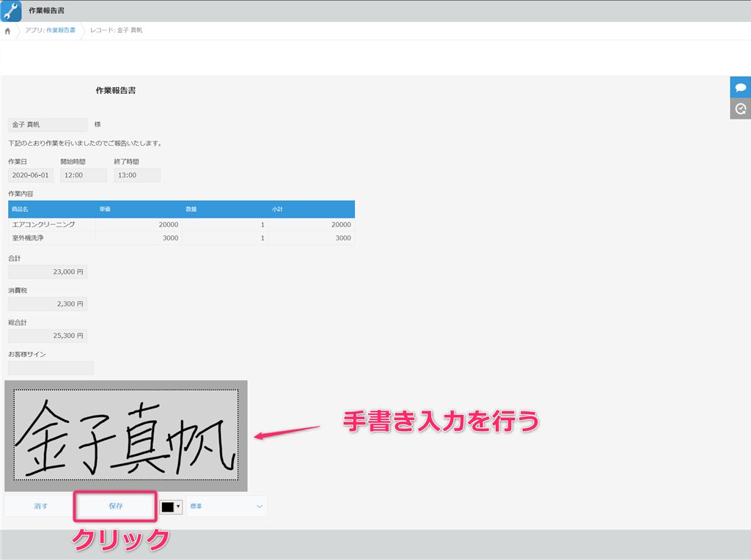Click the tax field 2,300 円

coord(48,304)
